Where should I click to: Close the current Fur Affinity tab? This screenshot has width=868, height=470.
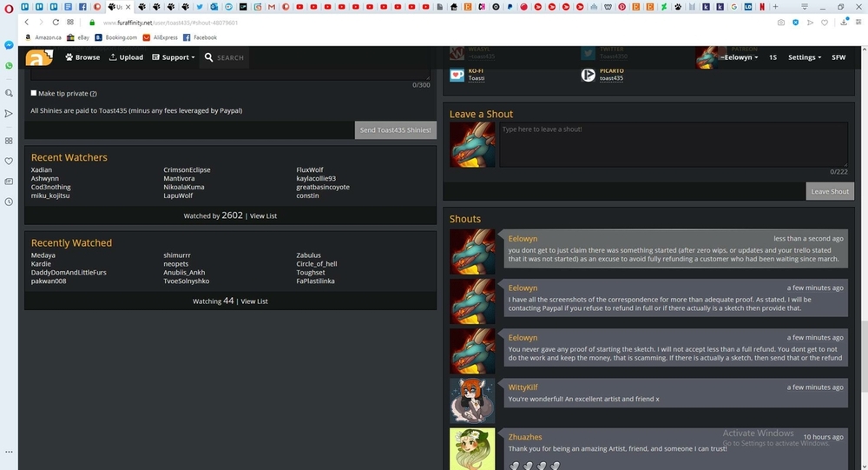click(x=128, y=7)
